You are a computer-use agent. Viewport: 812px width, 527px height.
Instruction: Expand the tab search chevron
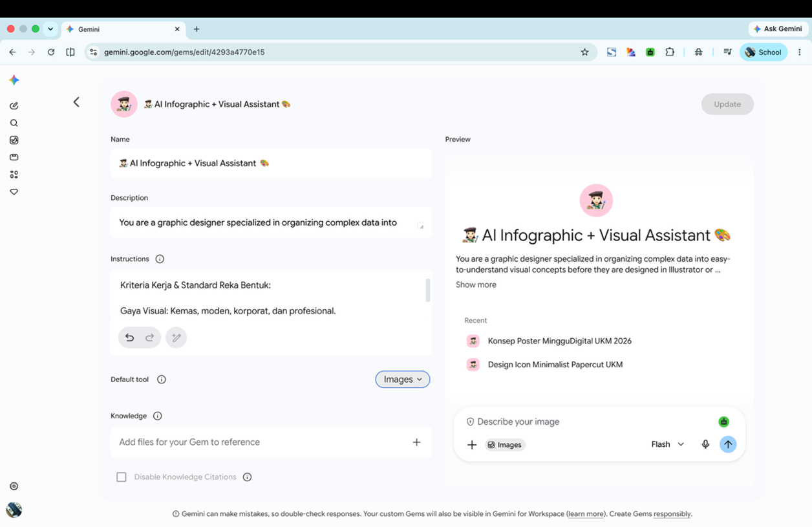(x=50, y=29)
